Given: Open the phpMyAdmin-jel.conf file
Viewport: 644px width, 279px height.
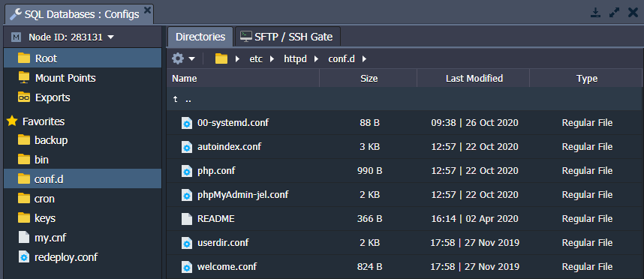Looking at the screenshot, I should [242, 194].
